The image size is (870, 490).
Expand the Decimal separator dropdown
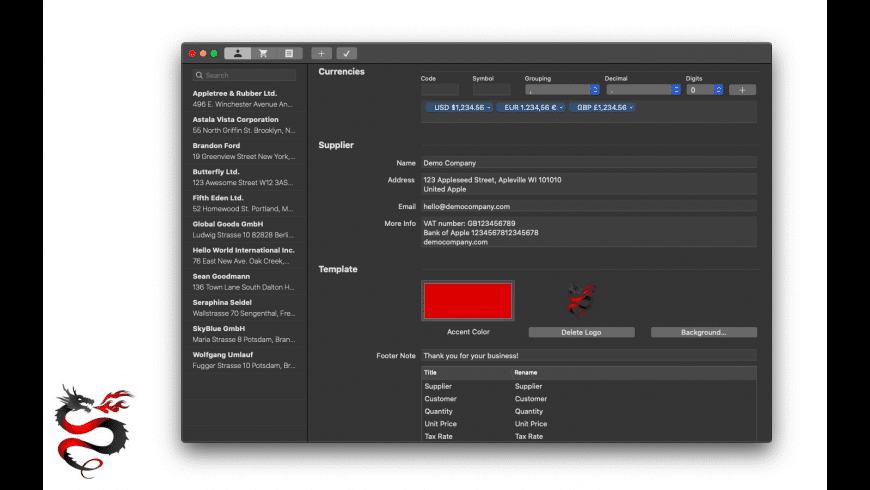(x=675, y=90)
